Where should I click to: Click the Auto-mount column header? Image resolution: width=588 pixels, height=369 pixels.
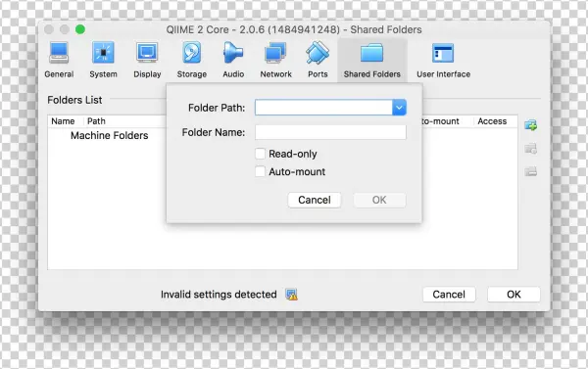pyautogui.click(x=441, y=121)
